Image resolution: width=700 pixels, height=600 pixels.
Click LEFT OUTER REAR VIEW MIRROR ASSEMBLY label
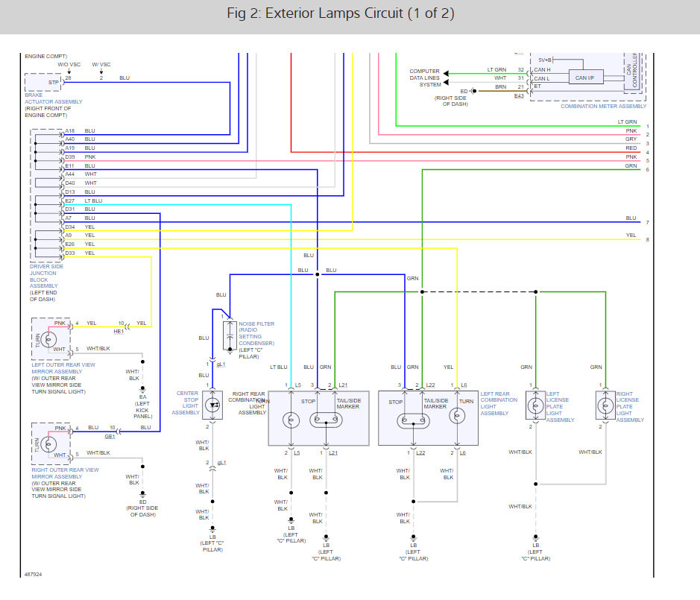pos(63,368)
